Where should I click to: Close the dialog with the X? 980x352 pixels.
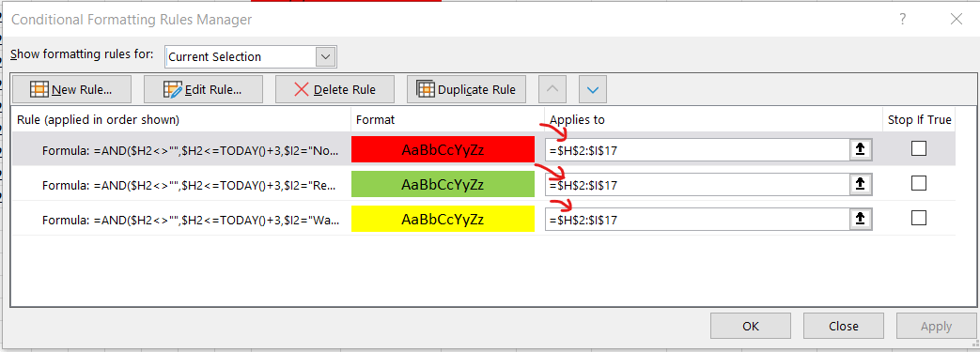coord(957,20)
